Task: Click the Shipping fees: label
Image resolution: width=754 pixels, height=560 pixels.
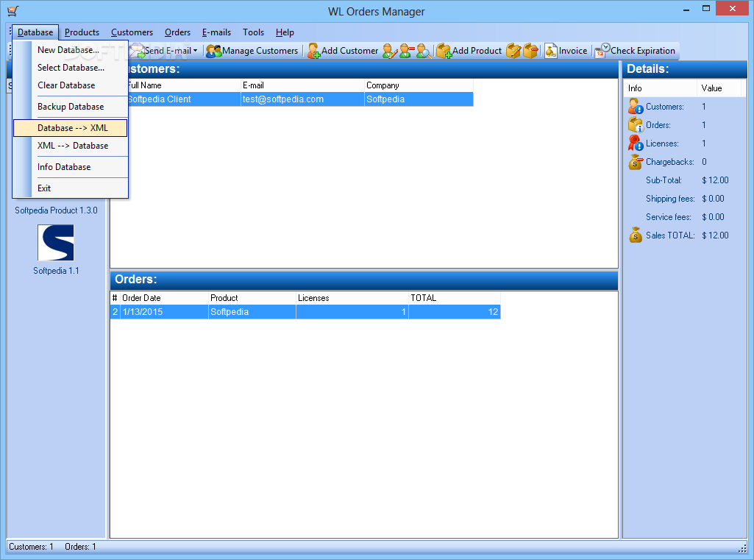Action: 670,199
